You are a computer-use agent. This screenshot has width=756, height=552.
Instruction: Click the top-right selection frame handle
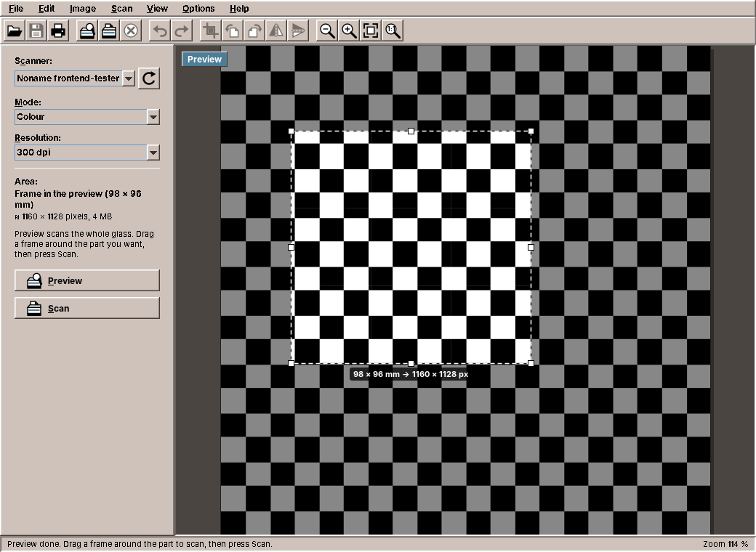(x=531, y=131)
